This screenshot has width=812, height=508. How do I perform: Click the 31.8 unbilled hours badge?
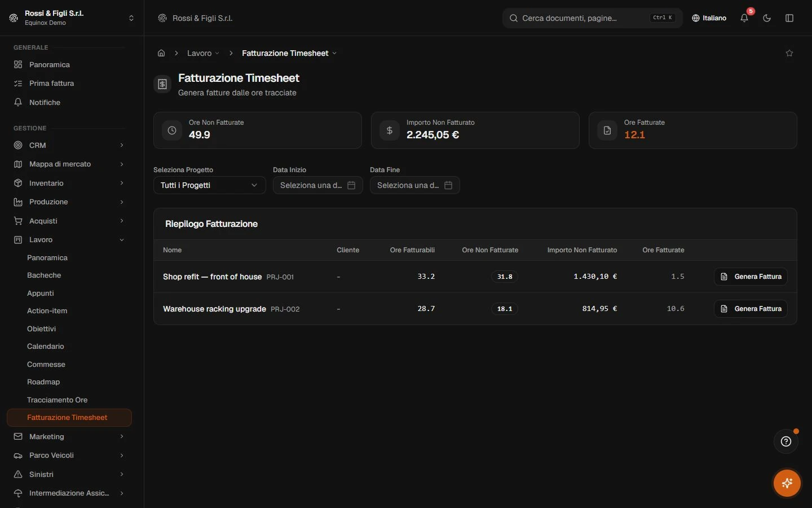[505, 277]
